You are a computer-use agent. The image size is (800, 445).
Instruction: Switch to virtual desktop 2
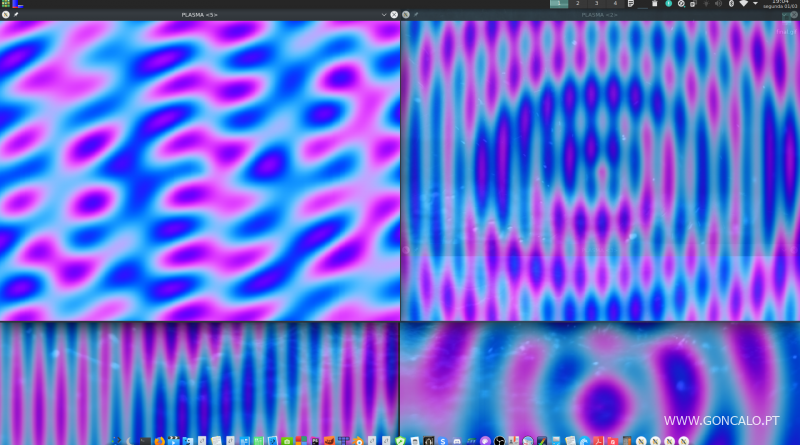click(x=578, y=4)
